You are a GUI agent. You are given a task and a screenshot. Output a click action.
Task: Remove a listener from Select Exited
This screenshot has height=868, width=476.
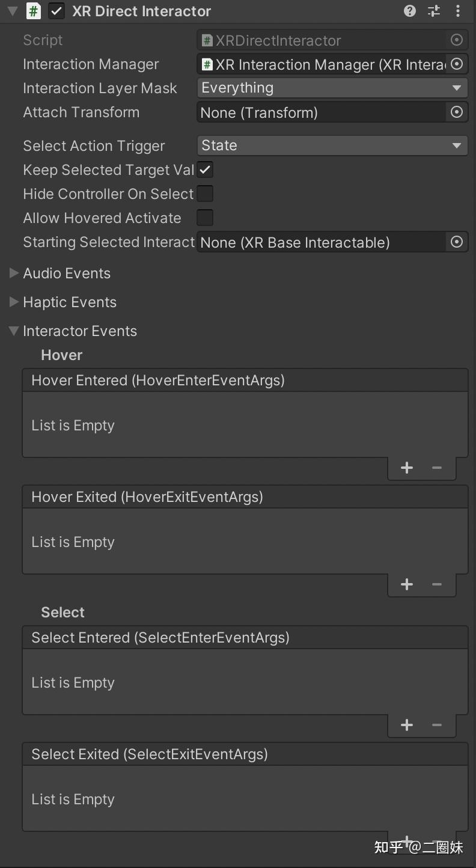click(x=436, y=841)
